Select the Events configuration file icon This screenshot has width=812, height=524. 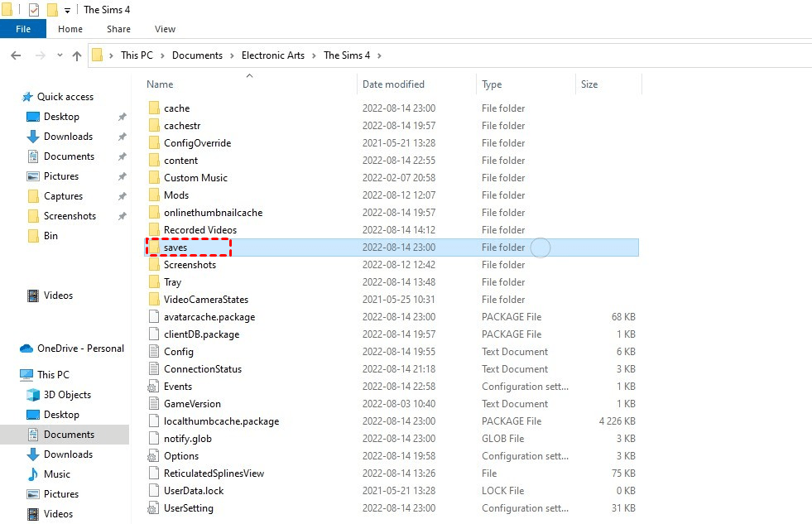153,387
